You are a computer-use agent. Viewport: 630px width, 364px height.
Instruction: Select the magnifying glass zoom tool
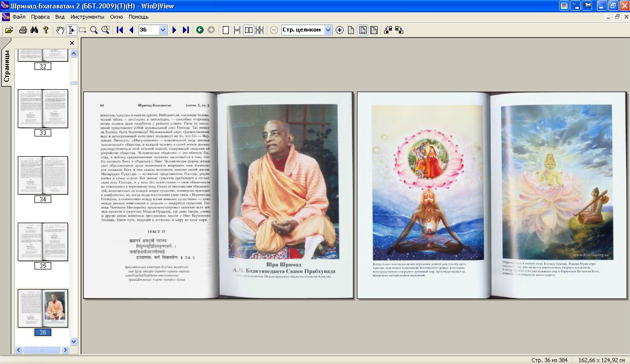(94, 30)
